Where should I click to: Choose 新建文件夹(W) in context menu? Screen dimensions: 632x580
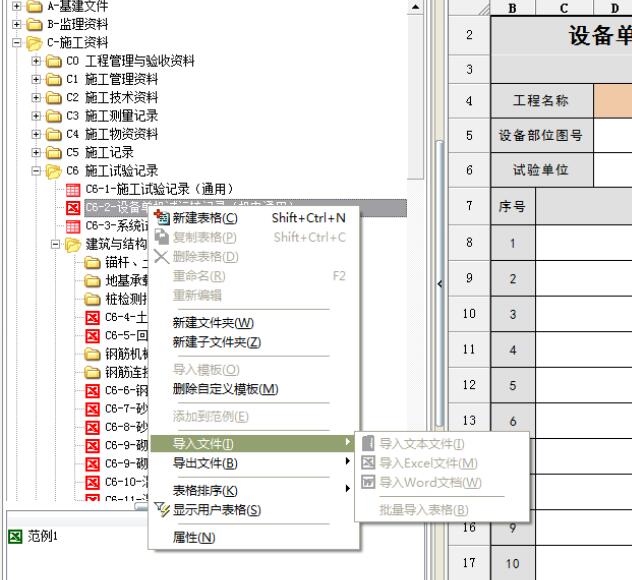pyautogui.click(x=254, y=323)
